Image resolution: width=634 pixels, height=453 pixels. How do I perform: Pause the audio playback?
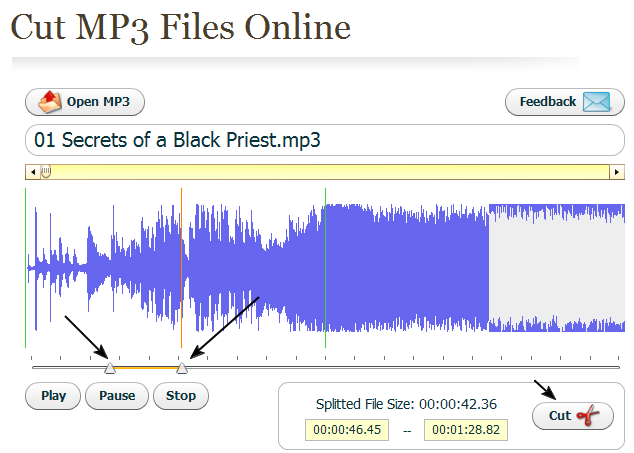117,396
